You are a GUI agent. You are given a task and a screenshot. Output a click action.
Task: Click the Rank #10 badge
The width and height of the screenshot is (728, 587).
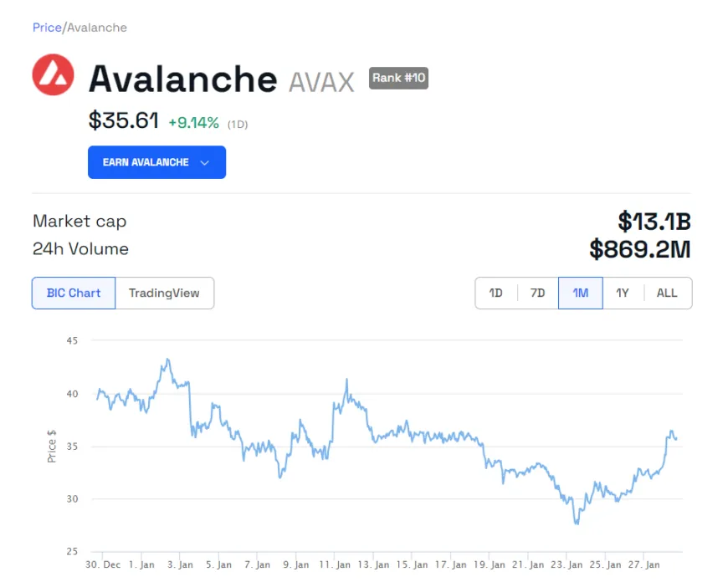coord(398,78)
